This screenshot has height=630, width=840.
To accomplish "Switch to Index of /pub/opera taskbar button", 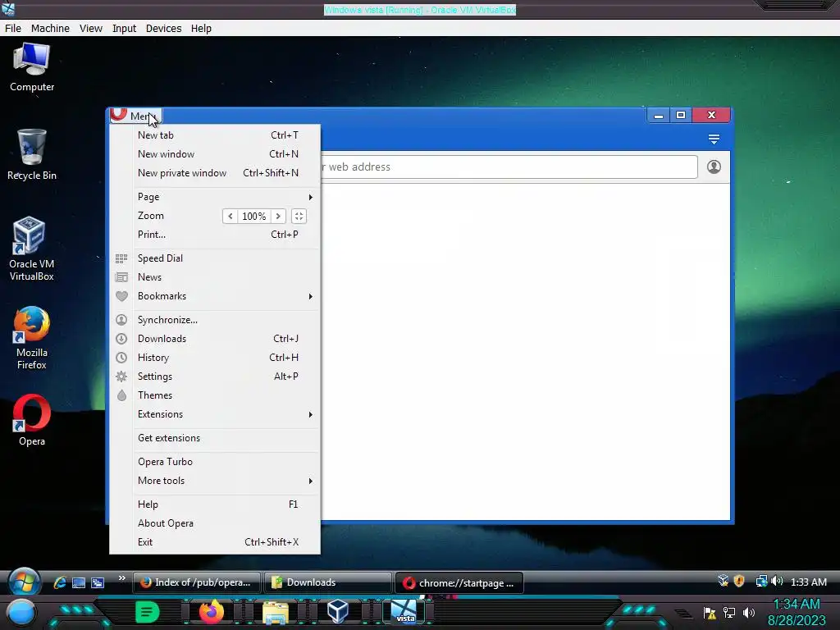I will coord(197,582).
